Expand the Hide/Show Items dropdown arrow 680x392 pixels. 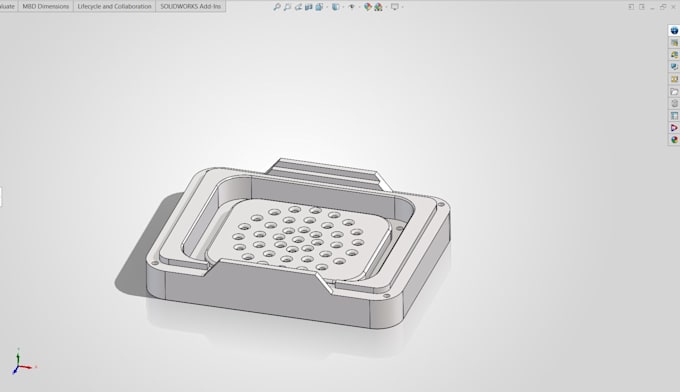[x=359, y=7]
